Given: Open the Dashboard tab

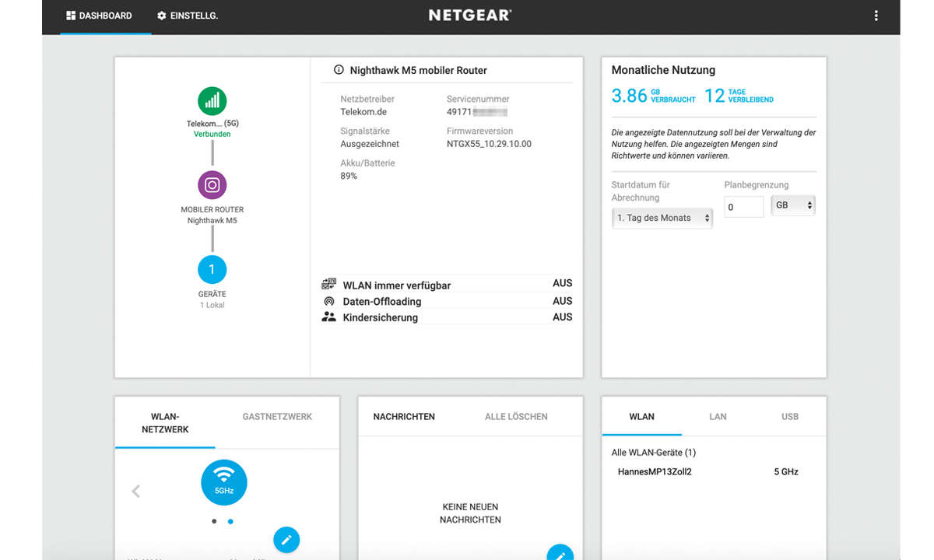Looking at the screenshot, I should click(x=99, y=16).
